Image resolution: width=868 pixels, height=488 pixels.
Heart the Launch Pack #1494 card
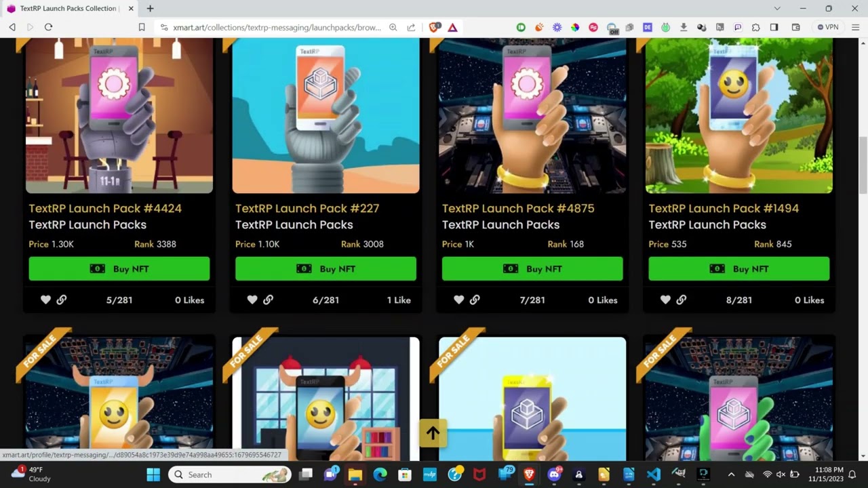point(665,300)
